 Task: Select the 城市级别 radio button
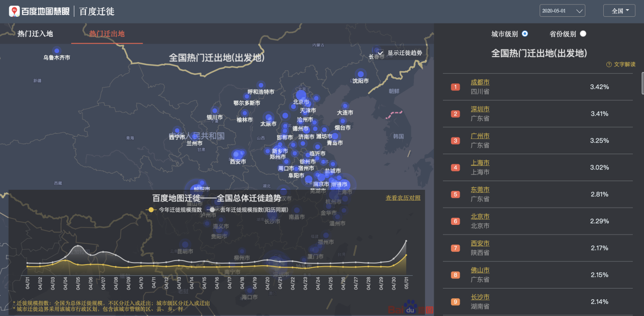pos(525,34)
